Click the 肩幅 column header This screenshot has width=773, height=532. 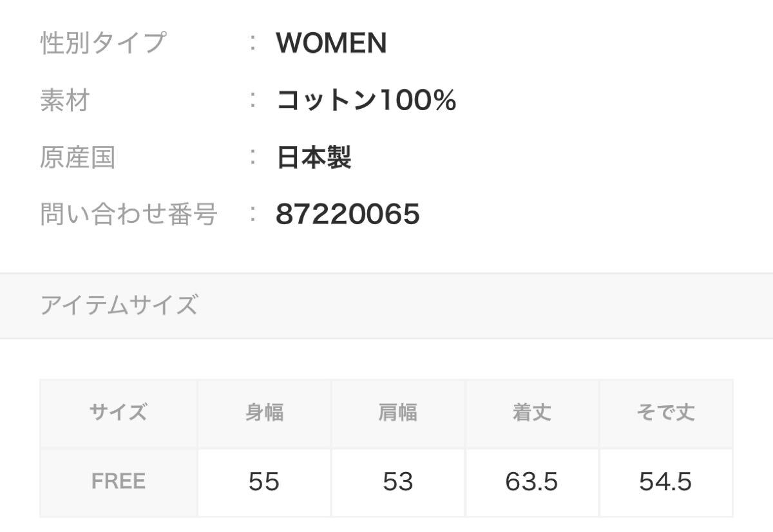397,412
